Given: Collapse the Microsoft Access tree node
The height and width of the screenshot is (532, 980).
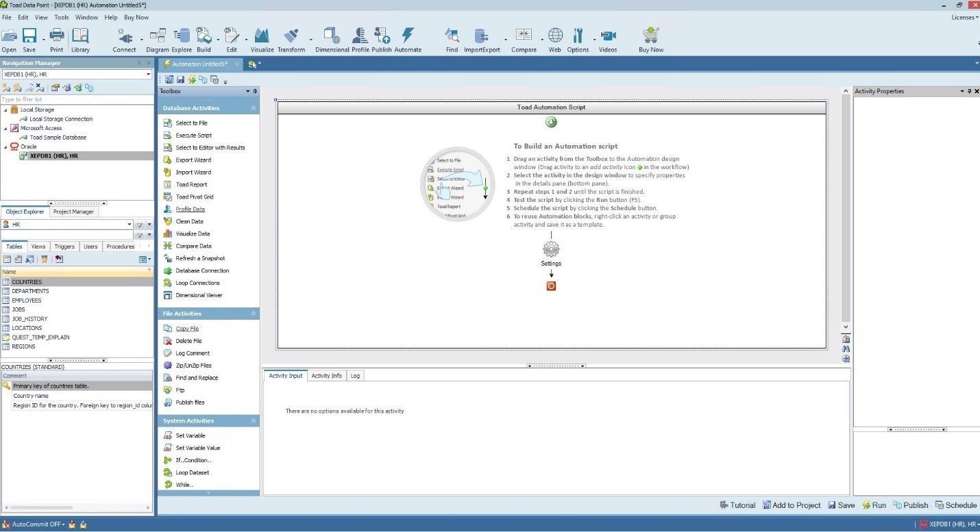Looking at the screenshot, I should [6, 128].
